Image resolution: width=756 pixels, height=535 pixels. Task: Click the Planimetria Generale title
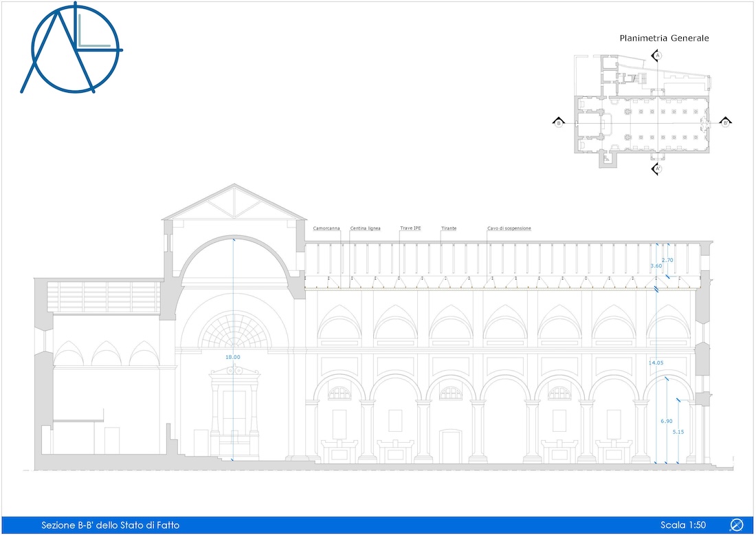click(x=664, y=38)
